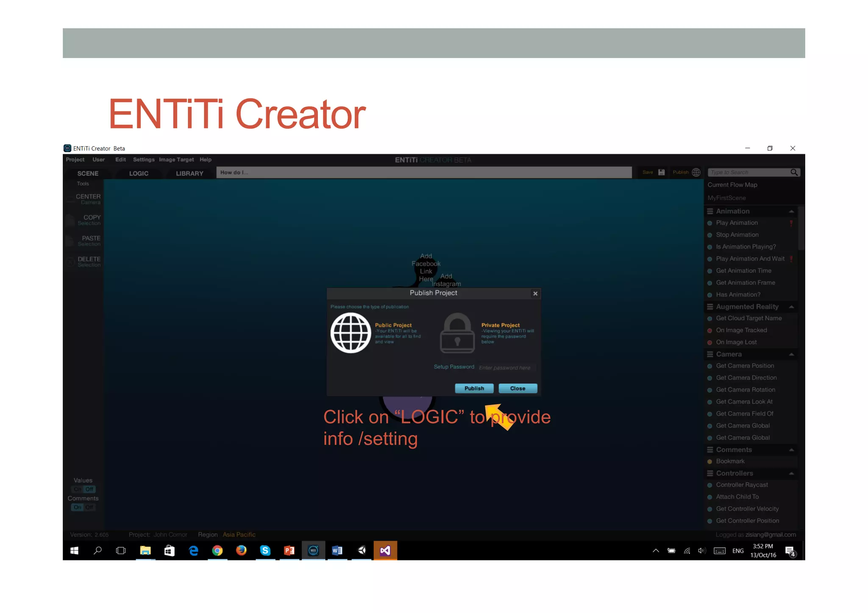
Task: Select the padlock Private Project icon
Action: [x=457, y=333]
